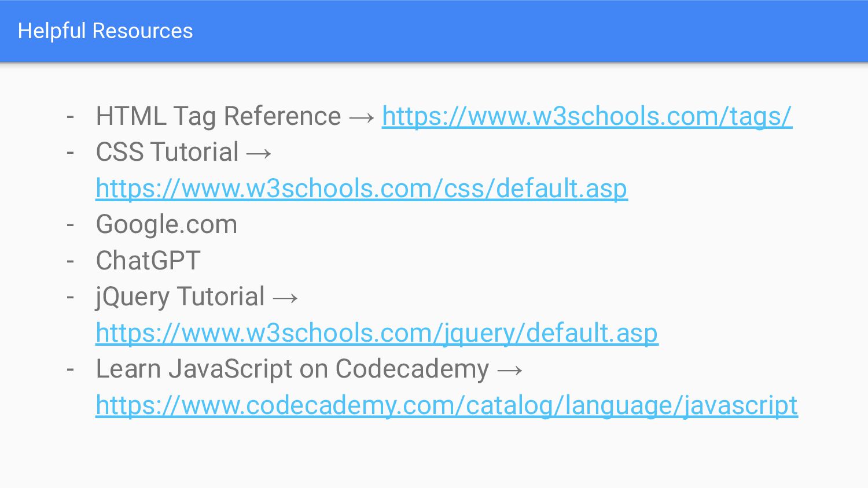Click the CSS Tutorial text
This screenshot has width=868, height=488.
[167, 152]
